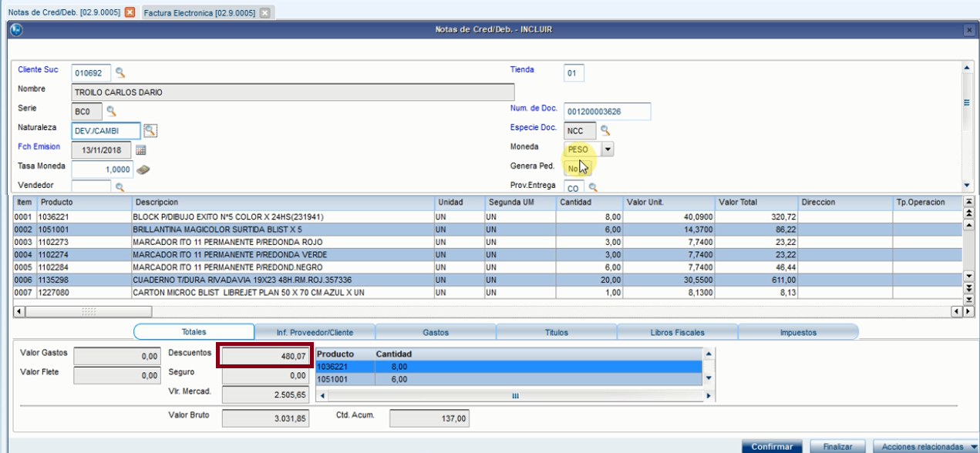980x453 pixels.
Task: Open the Titulos tab
Action: click(557, 332)
